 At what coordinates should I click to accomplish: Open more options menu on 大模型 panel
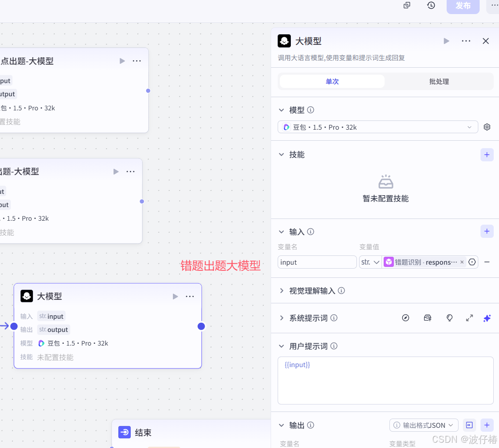pos(466,41)
